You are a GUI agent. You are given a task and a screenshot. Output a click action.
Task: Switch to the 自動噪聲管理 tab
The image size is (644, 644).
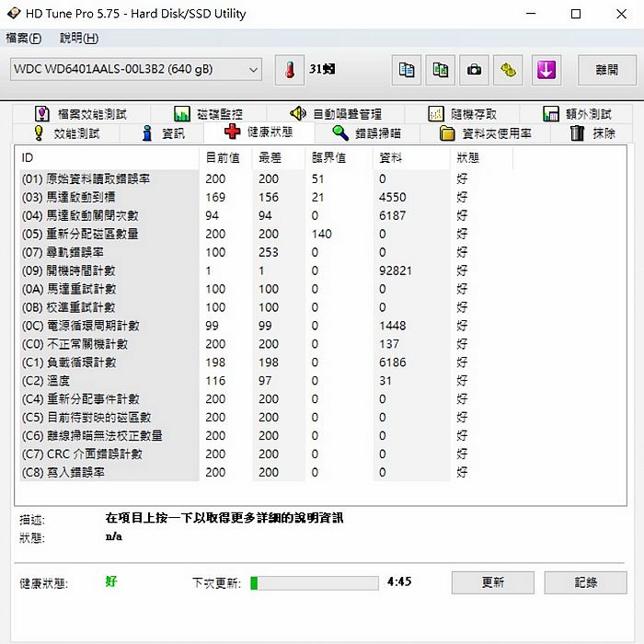336,114
